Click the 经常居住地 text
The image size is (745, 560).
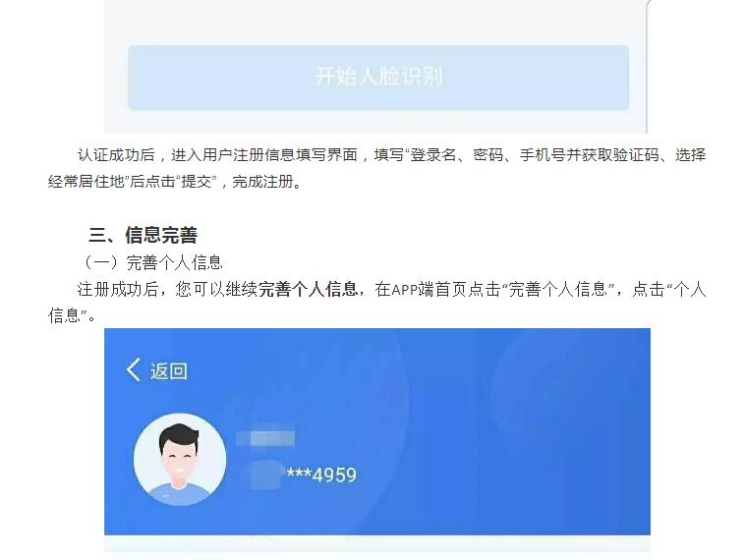86,182
